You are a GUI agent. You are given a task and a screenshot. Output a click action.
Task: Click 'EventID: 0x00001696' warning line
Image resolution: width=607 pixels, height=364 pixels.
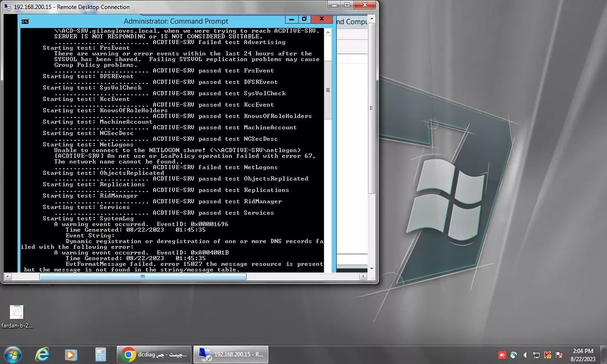pyautogui.click(x=141, y=224)
